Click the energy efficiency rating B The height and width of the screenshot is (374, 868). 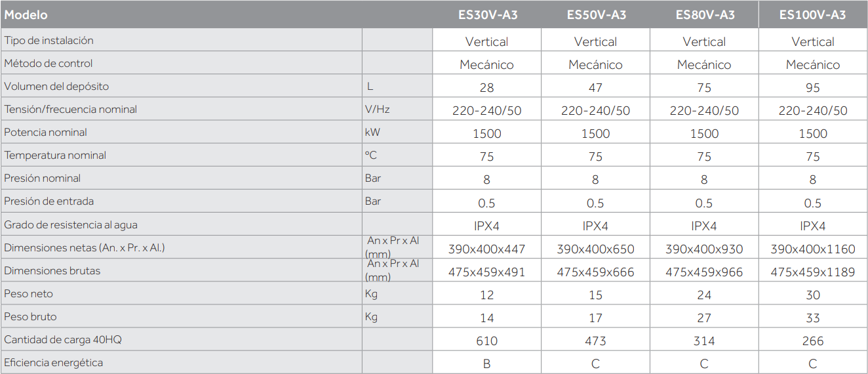pyautogui.click(x=486, y=364)
